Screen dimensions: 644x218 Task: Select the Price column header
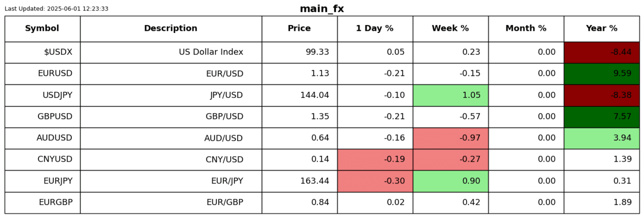299,28
